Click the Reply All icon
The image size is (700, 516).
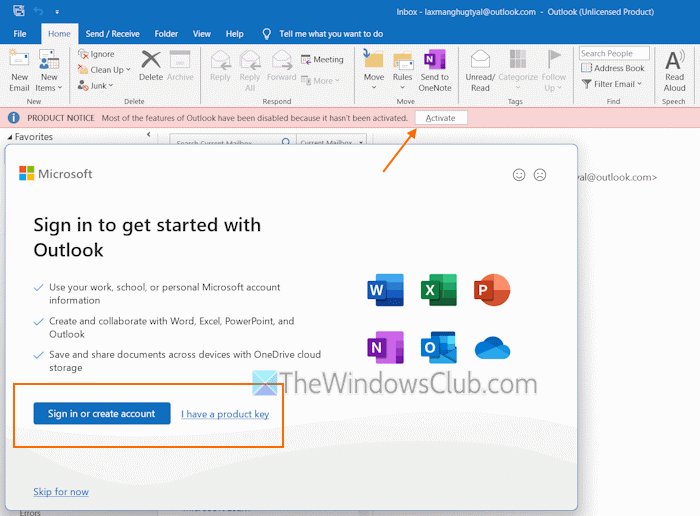point(250,60)
